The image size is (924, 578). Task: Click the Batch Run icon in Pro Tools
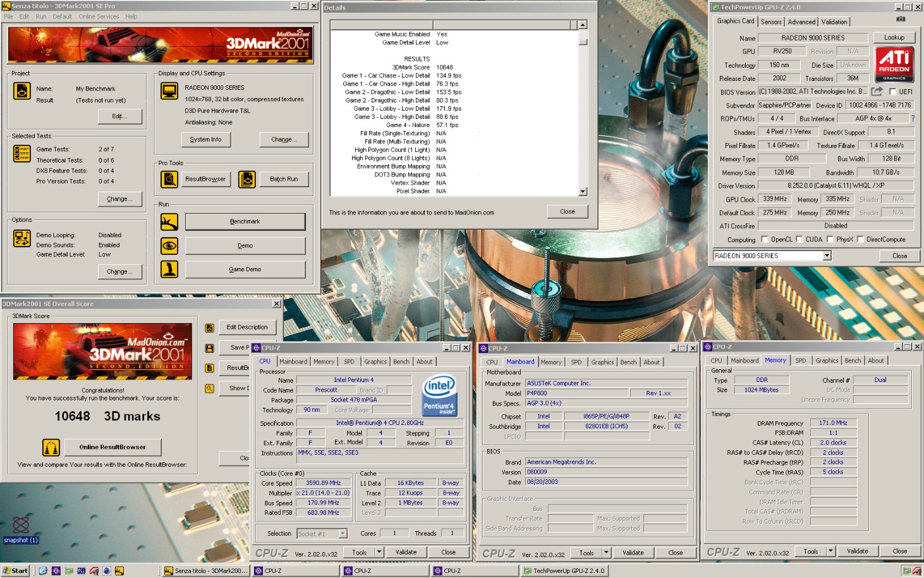[x=247, y=180]
